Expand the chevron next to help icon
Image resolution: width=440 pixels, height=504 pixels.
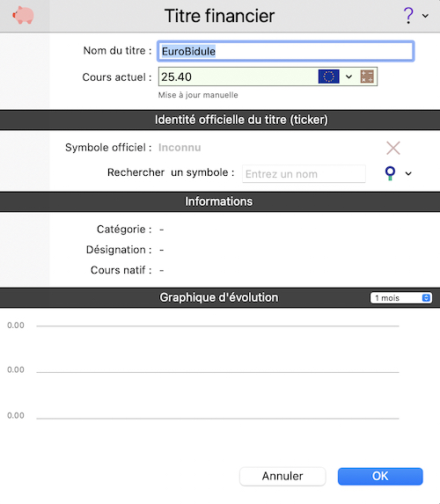pyautogui.click(x=425, y=16)
